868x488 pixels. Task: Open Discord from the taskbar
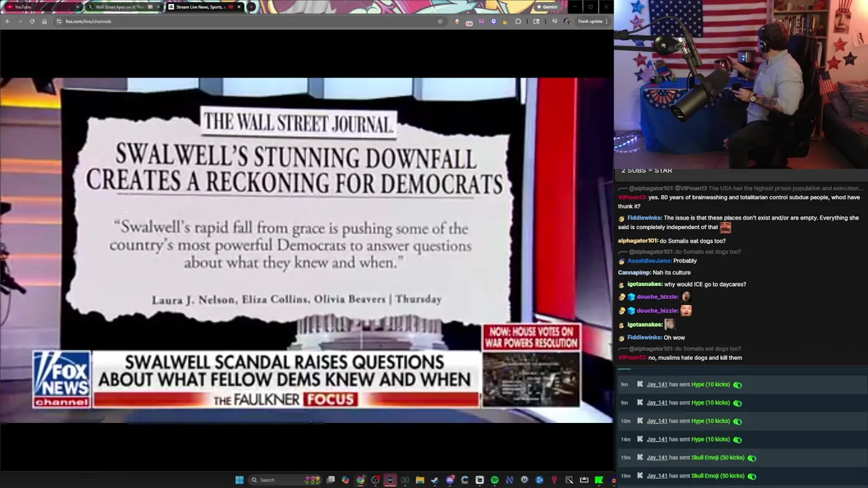450,480
